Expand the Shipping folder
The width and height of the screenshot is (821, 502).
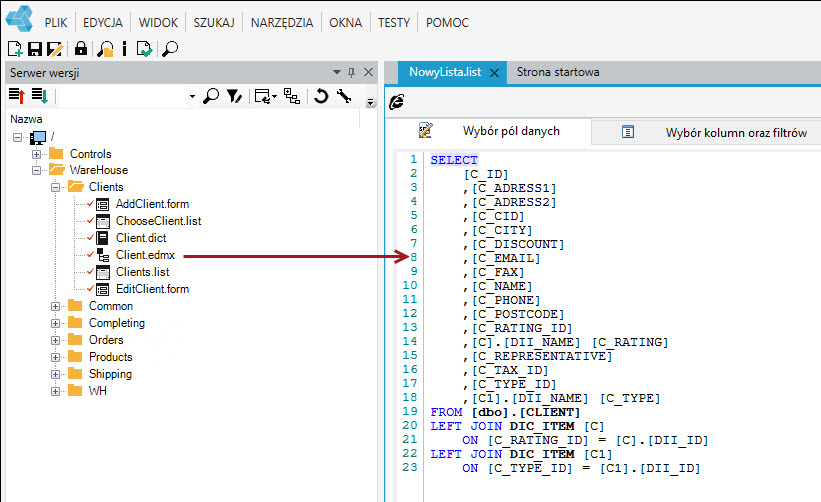(x=55, y=374)
